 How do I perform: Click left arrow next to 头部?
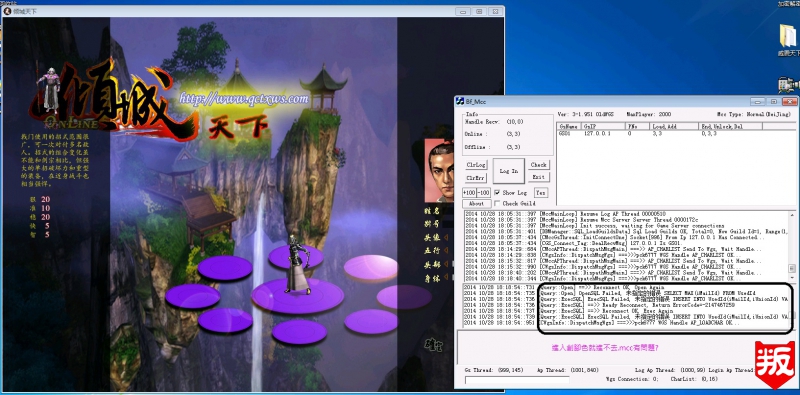445,264
